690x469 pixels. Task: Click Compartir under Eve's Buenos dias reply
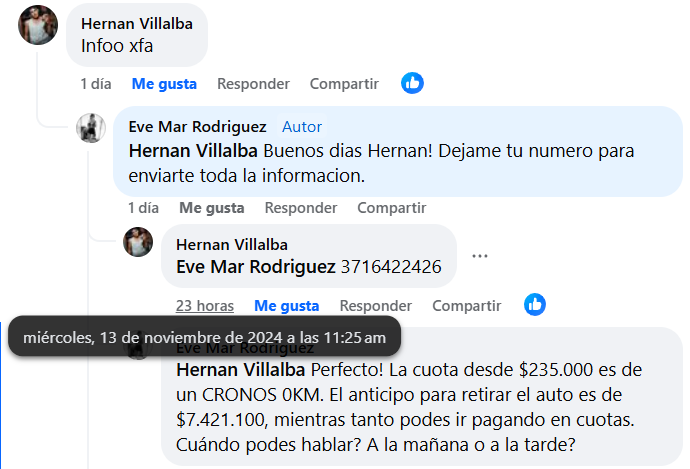tap(392, 208)
